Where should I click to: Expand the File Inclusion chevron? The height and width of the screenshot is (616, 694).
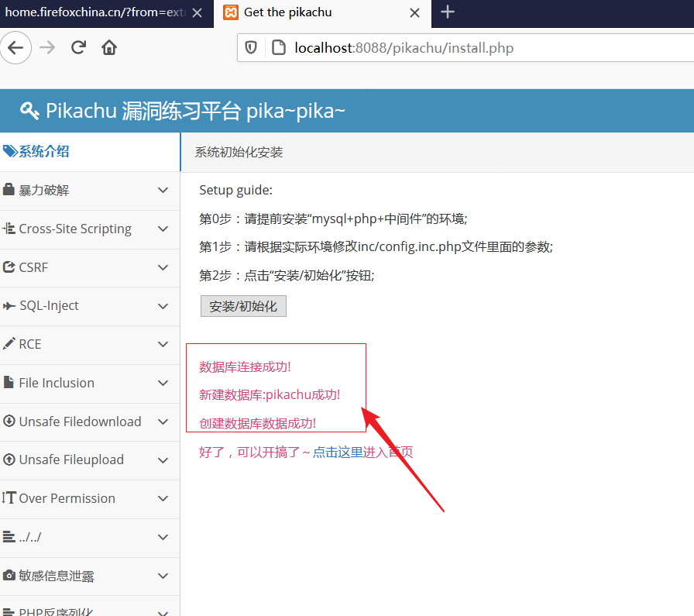point(163,383)
